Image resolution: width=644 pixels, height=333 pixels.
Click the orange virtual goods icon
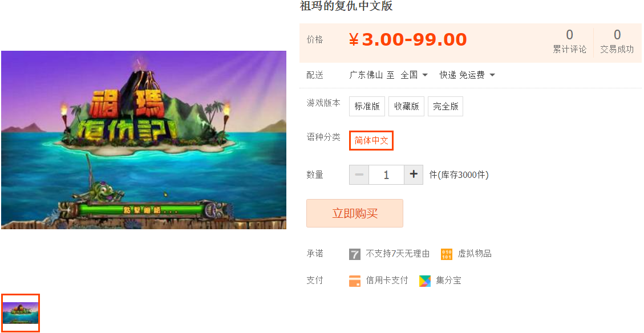pyautogui.click(x=447, y=254)
